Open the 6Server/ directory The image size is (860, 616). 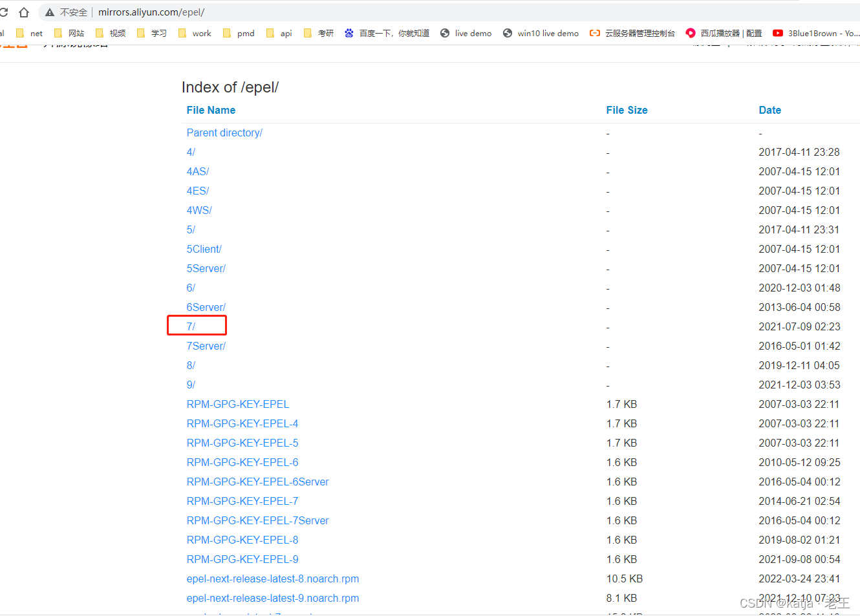(x=206, y=307)
